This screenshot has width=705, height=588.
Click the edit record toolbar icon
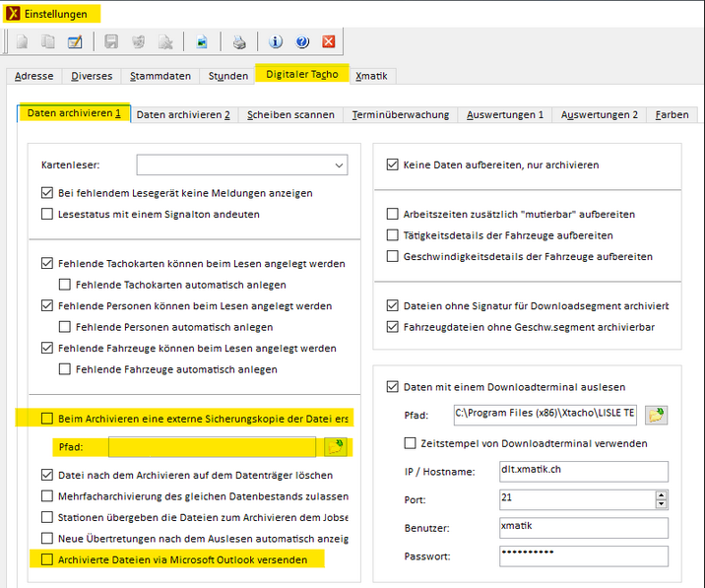click(75, 42)
